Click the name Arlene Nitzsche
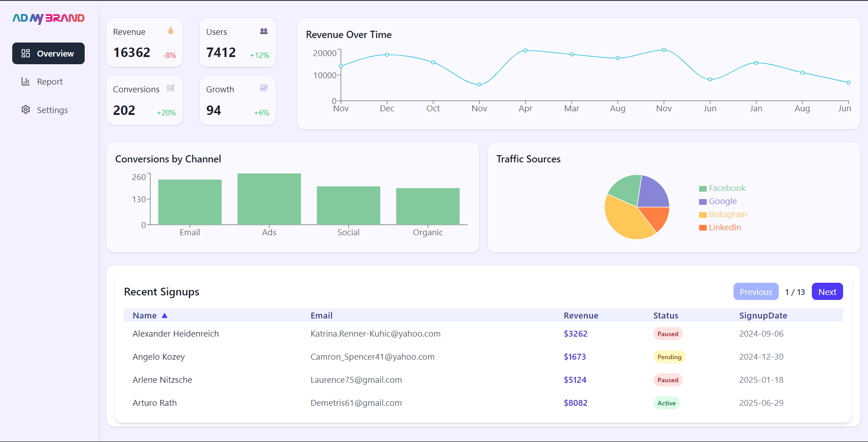 pos(162,380)
